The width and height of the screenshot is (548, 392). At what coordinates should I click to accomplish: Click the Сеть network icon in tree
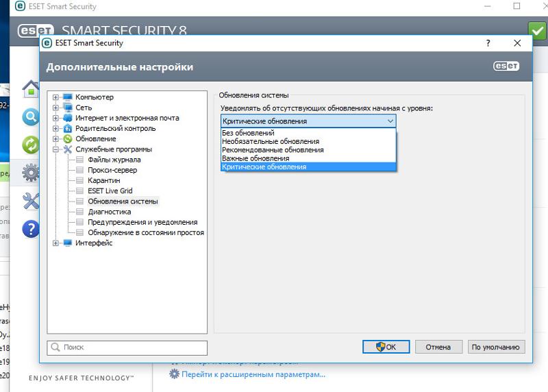pos(67,108)
